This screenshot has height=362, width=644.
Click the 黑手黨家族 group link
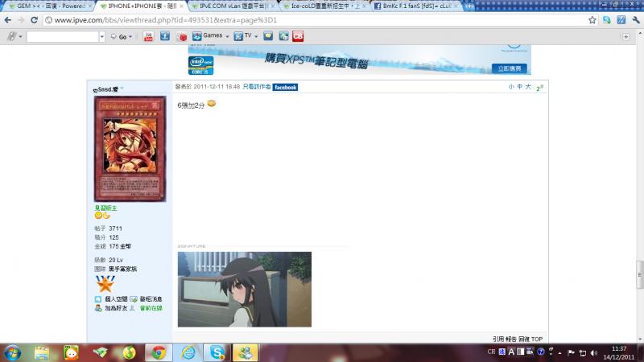pyautogui.click(x=123, y=269)
